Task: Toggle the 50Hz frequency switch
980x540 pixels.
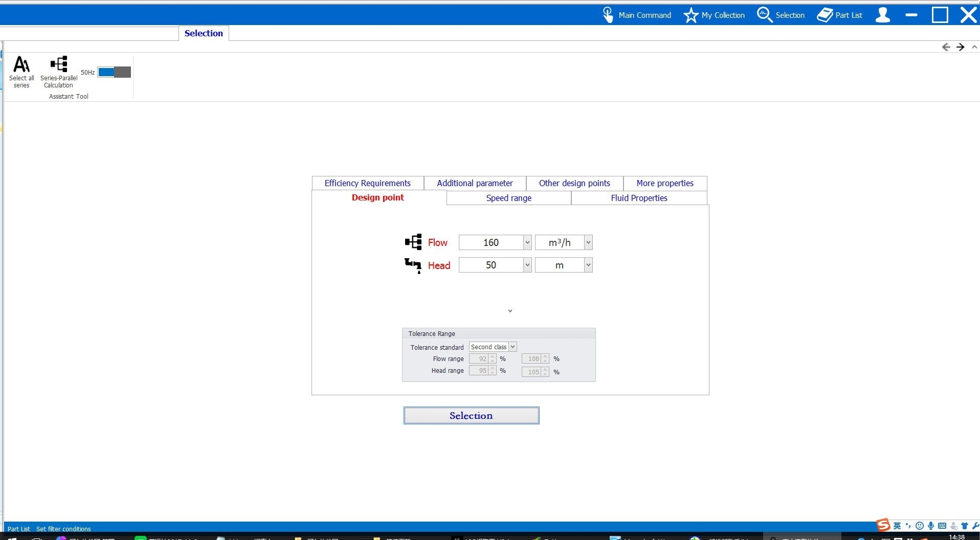Action: point(114,72)
